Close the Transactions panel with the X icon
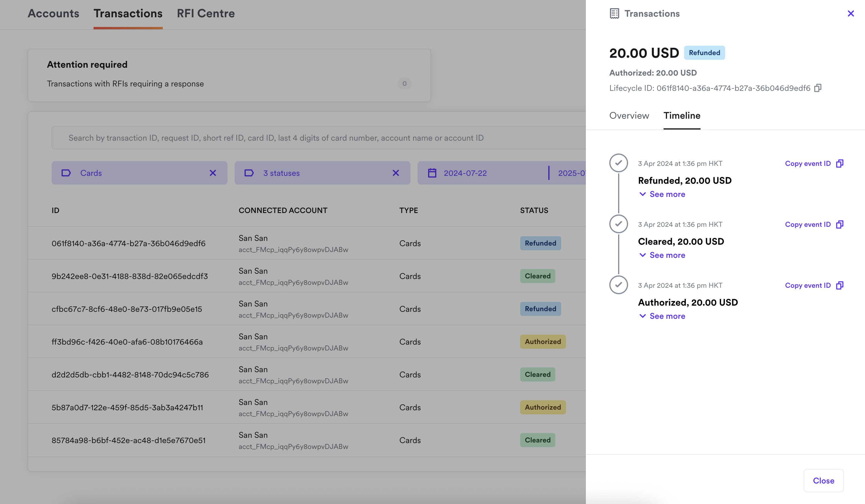 pyautogui.click(x=851, y=14)
